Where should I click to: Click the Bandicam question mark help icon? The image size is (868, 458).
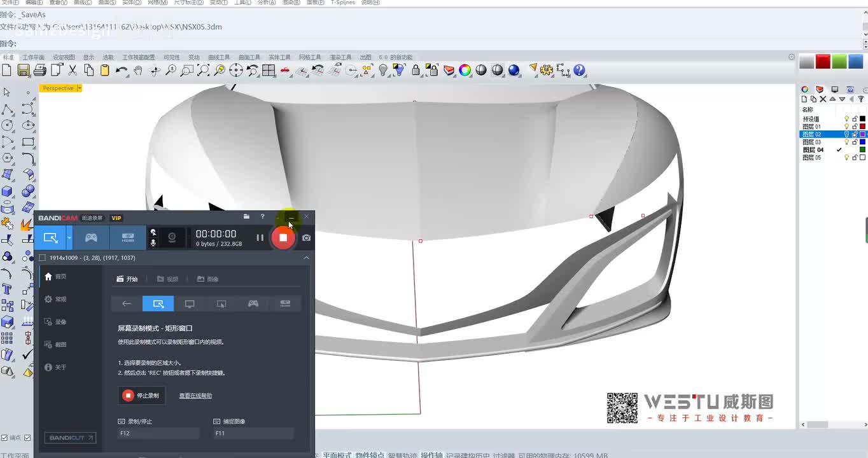(x=262, y=217)
